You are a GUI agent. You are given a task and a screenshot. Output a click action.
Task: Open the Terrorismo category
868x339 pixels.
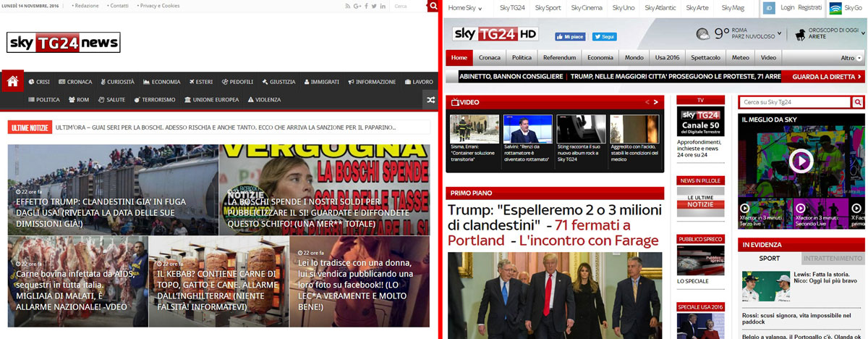coord(155,100)
